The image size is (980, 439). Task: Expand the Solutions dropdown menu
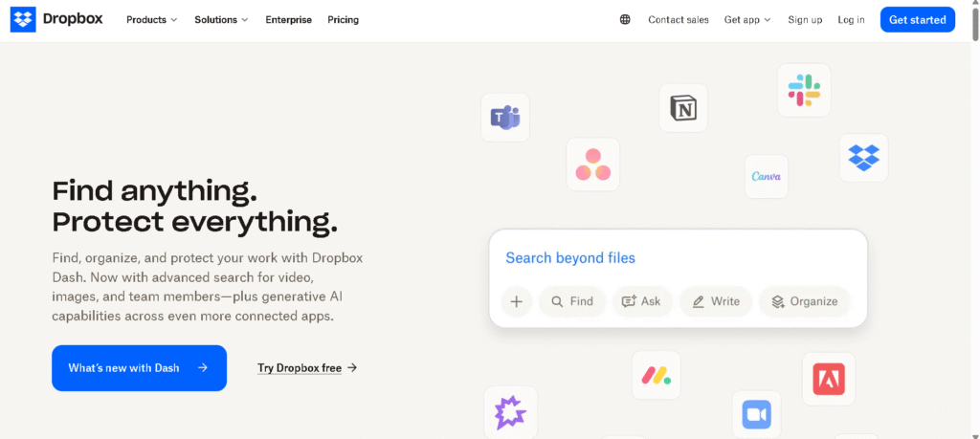[x=221, y=20]
